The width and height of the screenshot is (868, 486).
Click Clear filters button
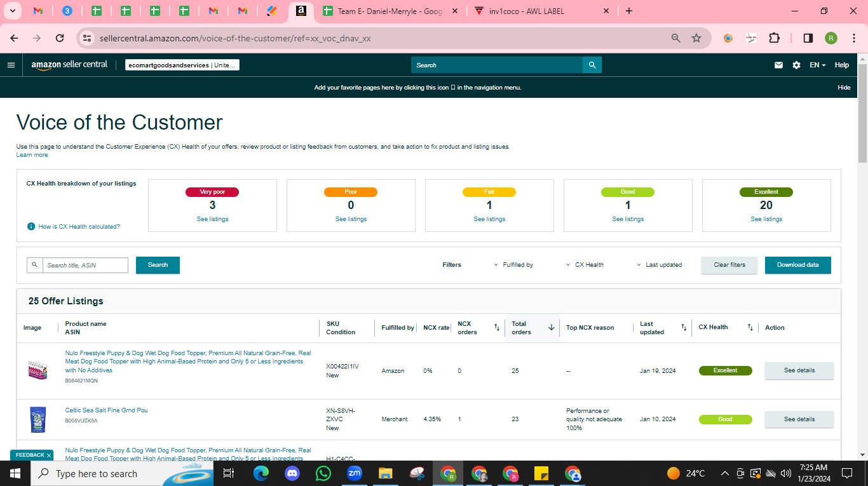(x=729, y=265)
